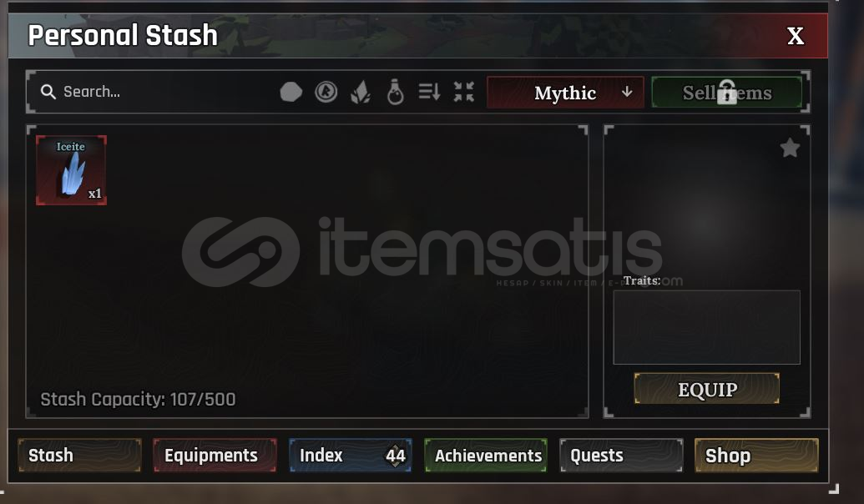Toggle the favorite star on item
This screenshot has height=504, width=864.
click(790, 148)
